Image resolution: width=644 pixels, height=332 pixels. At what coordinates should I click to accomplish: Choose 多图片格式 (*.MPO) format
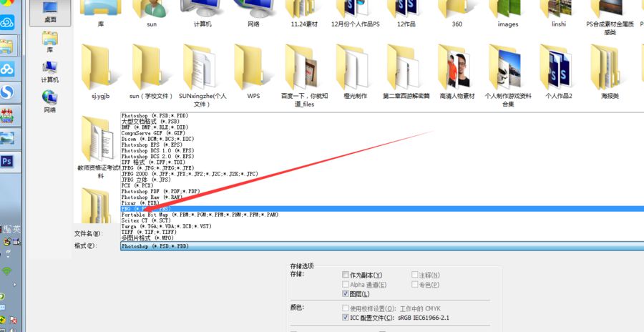pos(382,238)
